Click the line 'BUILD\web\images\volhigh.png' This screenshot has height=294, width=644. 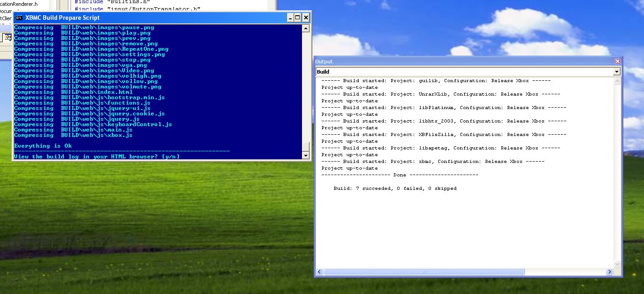click(x=88, y=76)
